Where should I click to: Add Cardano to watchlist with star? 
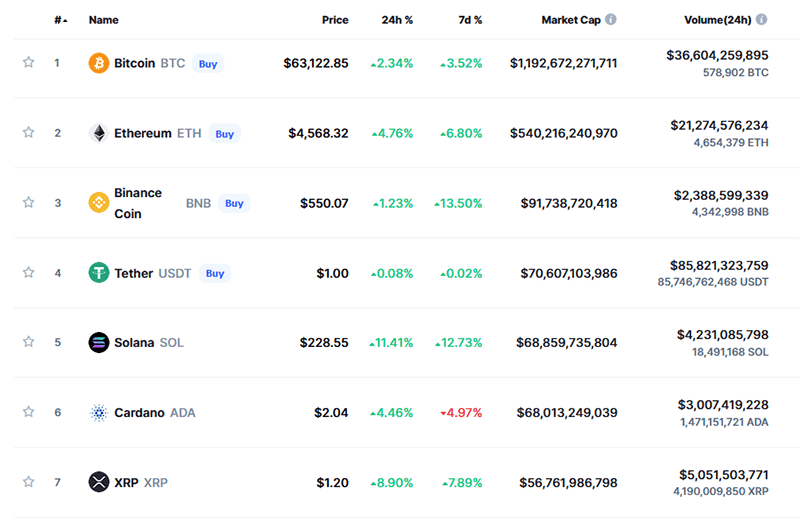pos(29,411)
